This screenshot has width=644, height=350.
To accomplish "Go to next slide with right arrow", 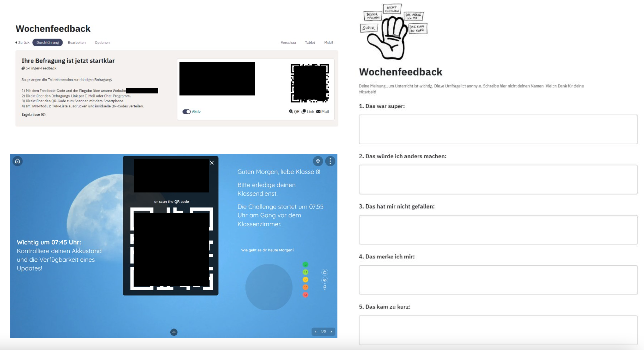I will (331, 332).
